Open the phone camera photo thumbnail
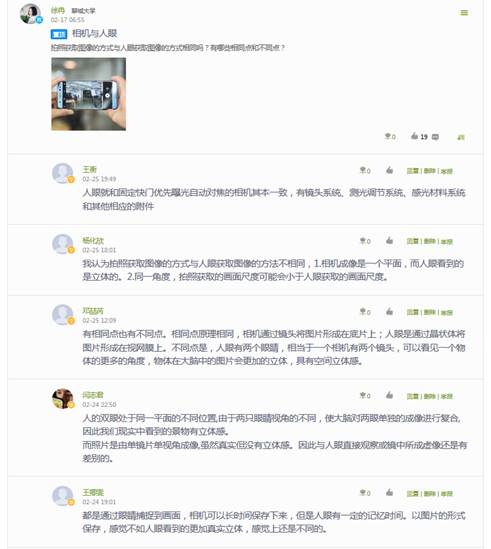The image size is (491, 549). (x=89, y=94)
